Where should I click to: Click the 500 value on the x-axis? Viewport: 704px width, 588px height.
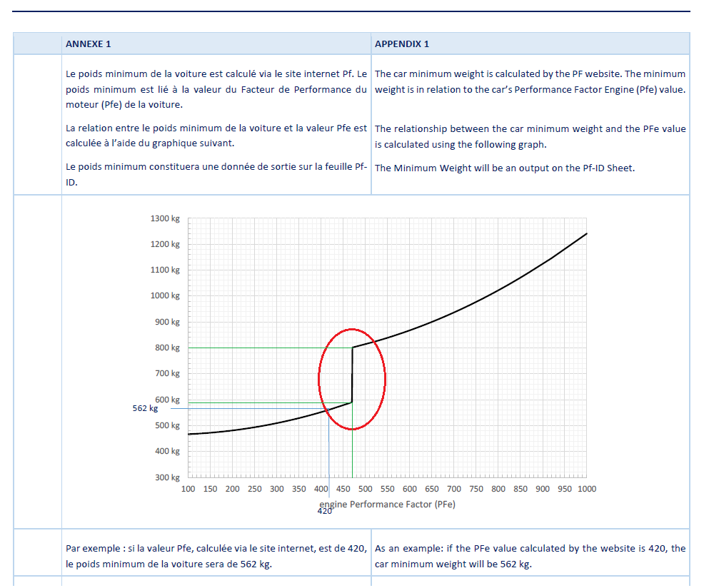[365, 489]
